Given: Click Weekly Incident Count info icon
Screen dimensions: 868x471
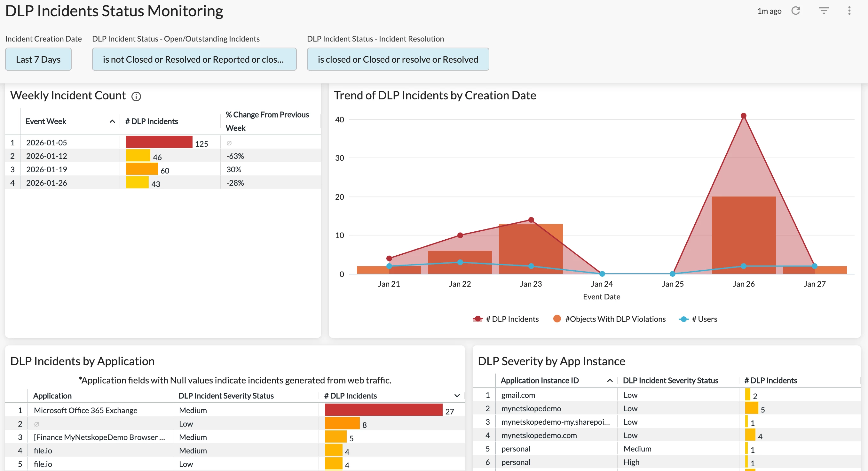Looking at the screenshot, I should 136,97.
